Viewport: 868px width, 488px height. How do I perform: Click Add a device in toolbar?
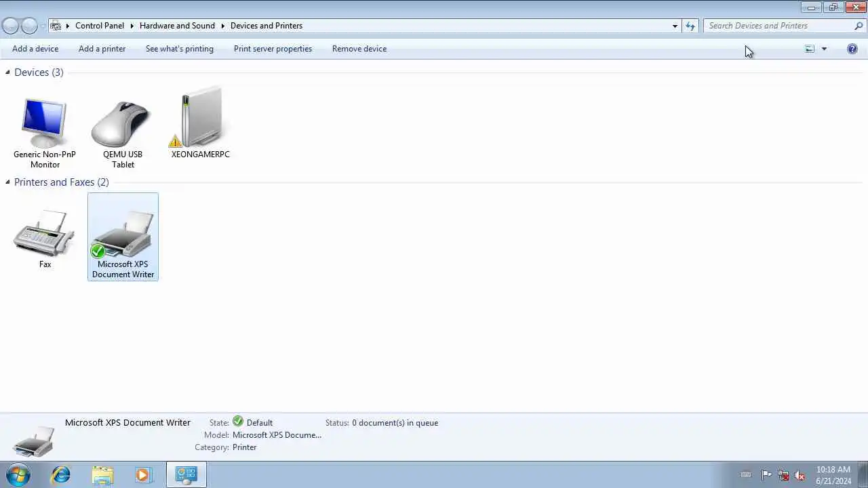click(x=35, y=49)
